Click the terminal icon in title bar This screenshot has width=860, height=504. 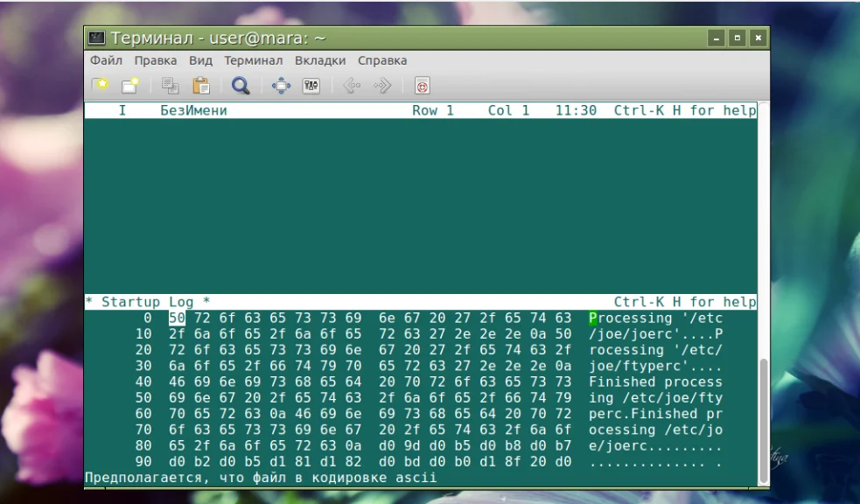(x=97, y=38)
